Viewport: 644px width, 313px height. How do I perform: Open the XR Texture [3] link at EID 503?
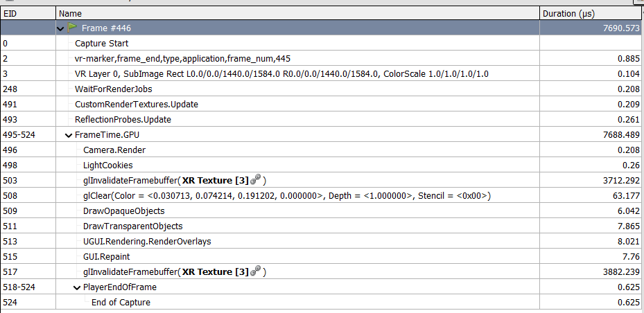click(x=215, y=181)
